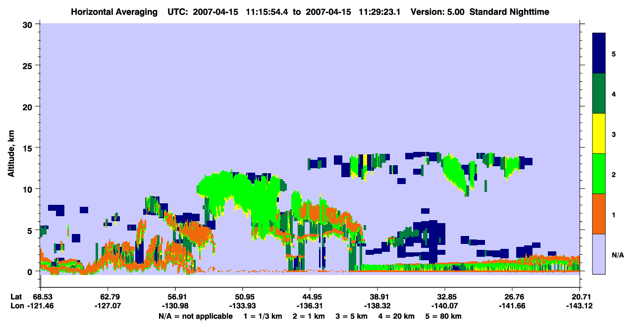Viewport: 644px width, 330px height.
Task: Click the bright green color bar segment 2
Action: click(599, 174)
